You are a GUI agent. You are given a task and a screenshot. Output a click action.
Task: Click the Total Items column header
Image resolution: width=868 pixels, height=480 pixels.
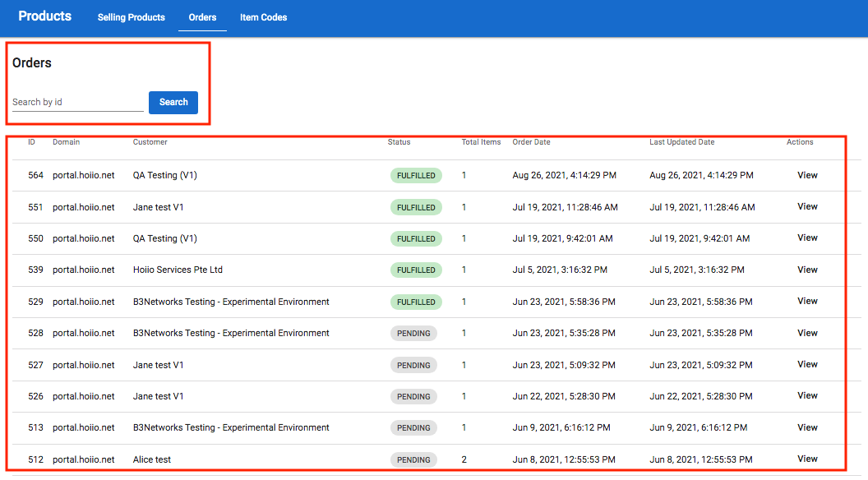pos(481,142)
